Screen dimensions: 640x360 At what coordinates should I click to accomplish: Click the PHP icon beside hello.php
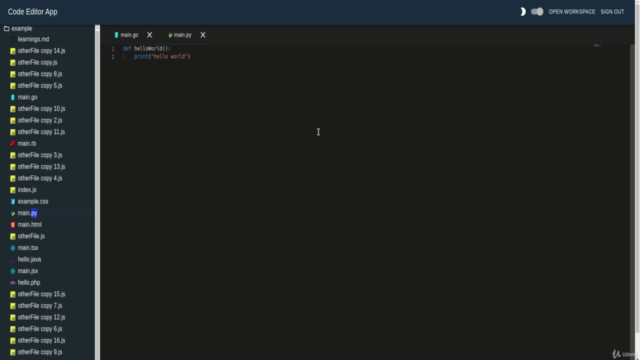pyautogui.click(x=13, y=283)
